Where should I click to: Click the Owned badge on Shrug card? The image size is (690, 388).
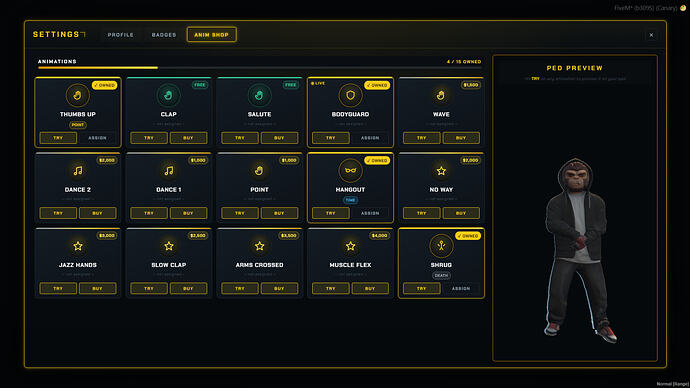click(x=468, y=236)
